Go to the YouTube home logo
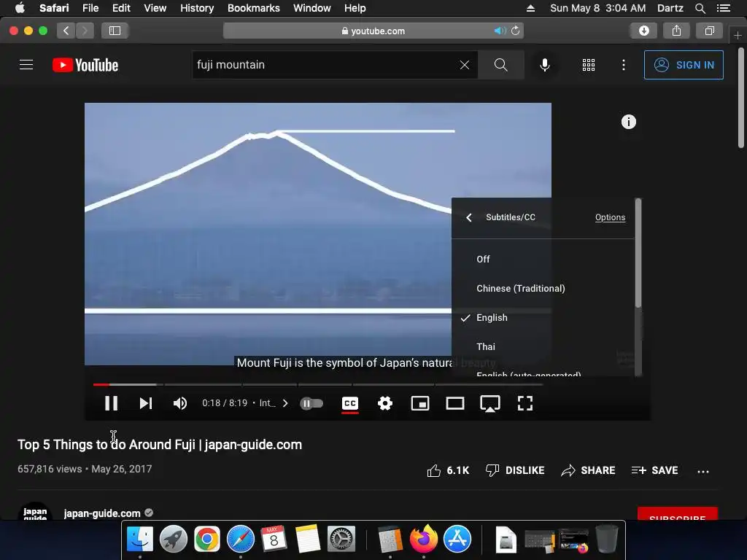Viewport: 747px width, 560px height. click(x=85, y=65)
